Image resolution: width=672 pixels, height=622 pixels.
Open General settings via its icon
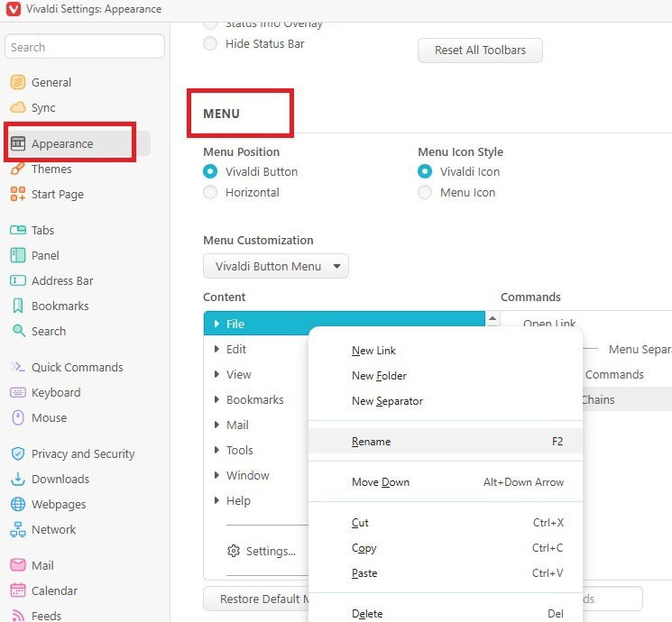click(18, 82)
